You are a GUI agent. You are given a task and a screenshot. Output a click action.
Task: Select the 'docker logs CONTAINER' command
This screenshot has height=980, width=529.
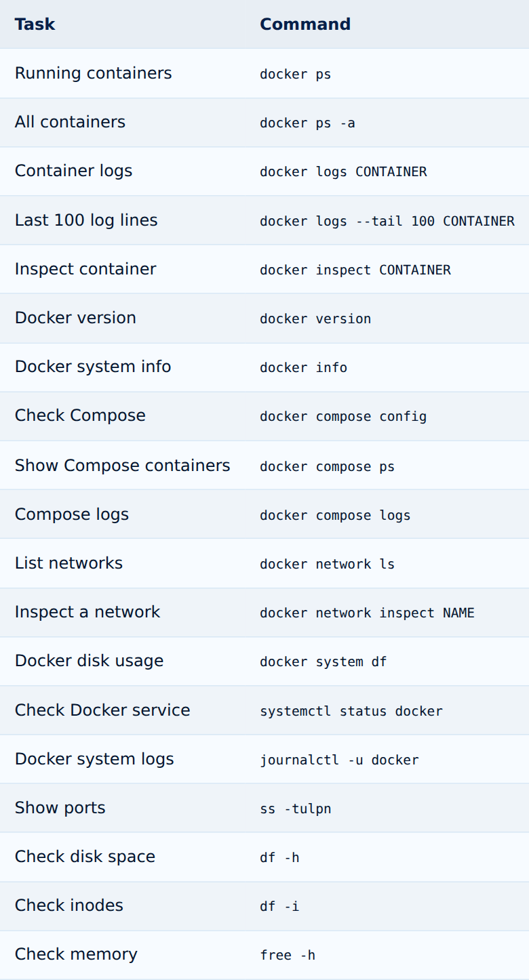(x=343, y=171)
